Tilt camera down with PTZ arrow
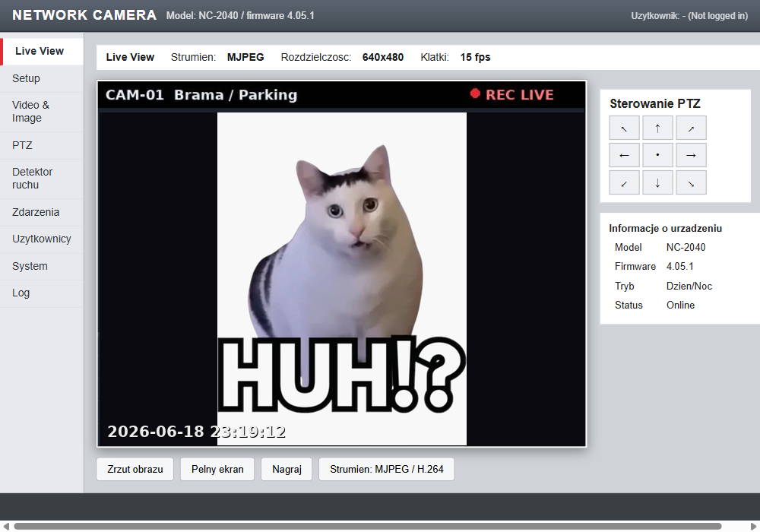Screen dimensions: 760x532 [x=657, y=182]
